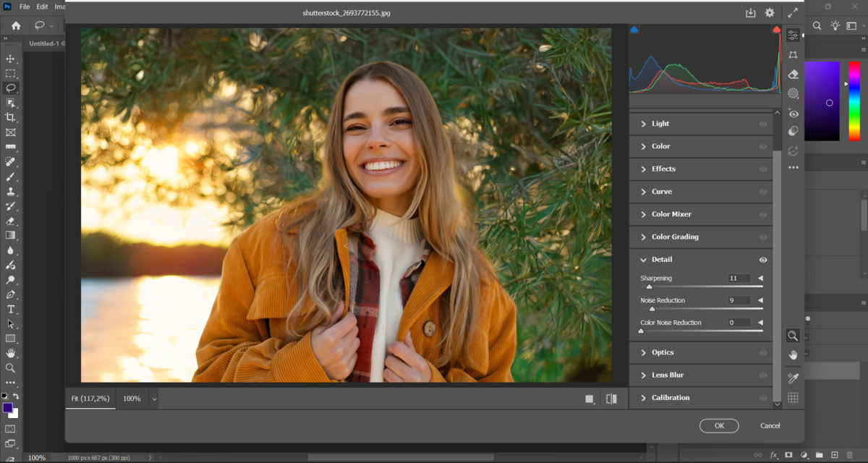Image resolution: width=868 pixels, height=463 pixels.
Task: Open the Edit menu
Action: [42, 7]
